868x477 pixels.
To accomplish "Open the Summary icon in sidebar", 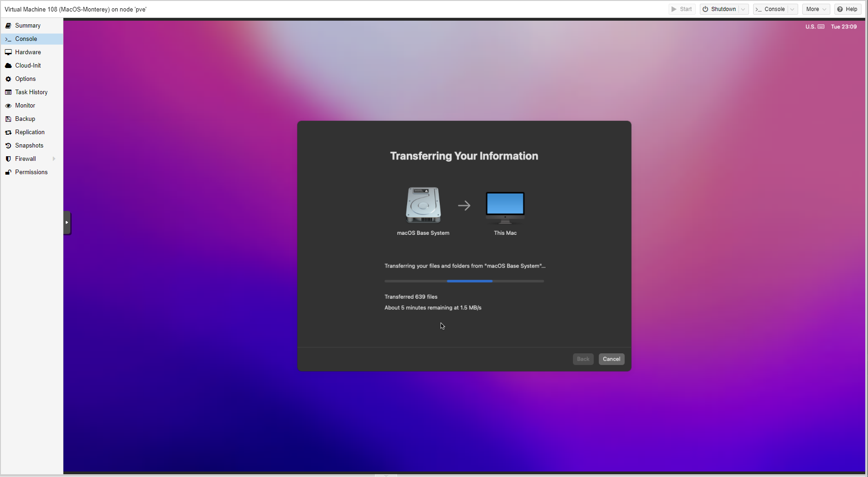I will pyautogui.click(x=8, y=26).
